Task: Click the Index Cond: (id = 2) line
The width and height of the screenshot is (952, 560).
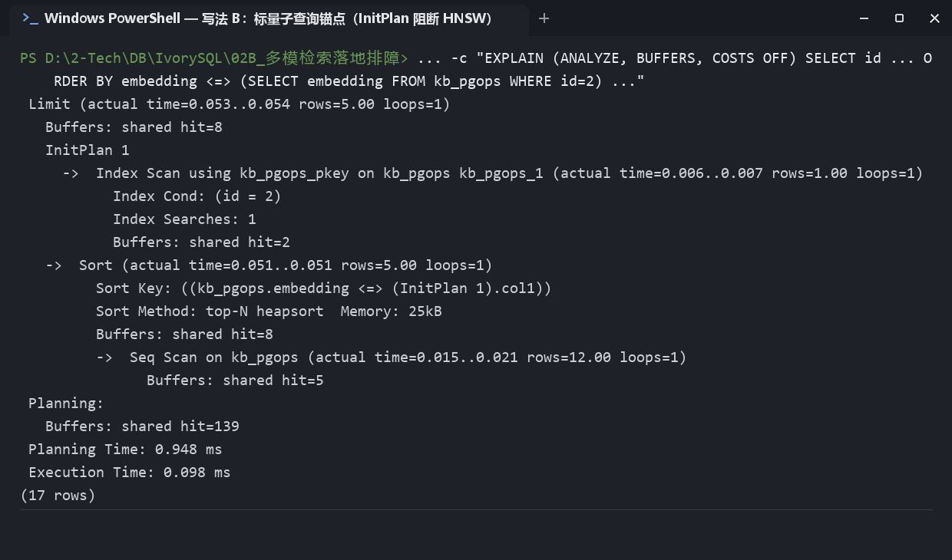Action: coord(197,196)
